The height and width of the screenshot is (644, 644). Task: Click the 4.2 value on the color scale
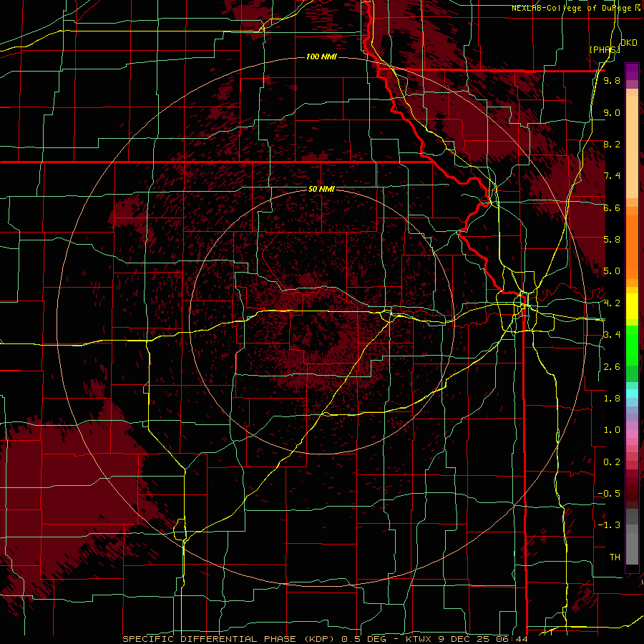(612, 303)
